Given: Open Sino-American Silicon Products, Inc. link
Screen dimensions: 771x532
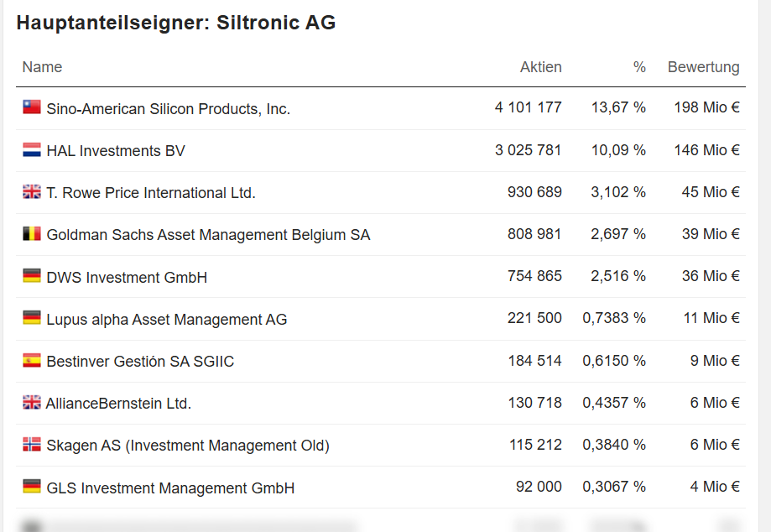Looking at the screenshot, I should click(x=168, y=109).
